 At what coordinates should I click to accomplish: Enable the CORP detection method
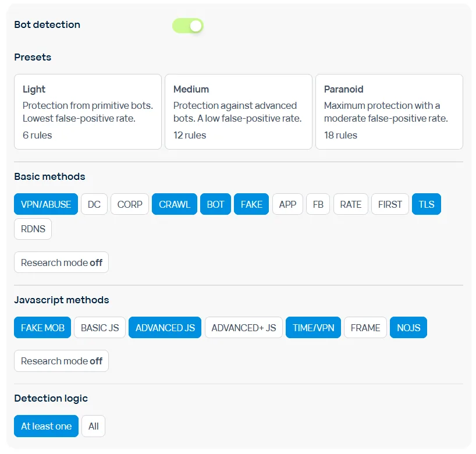[x=130, y=204]
